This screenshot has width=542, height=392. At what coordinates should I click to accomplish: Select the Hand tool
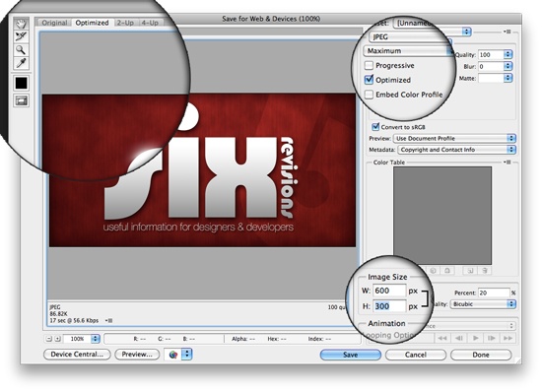(21, 24)
